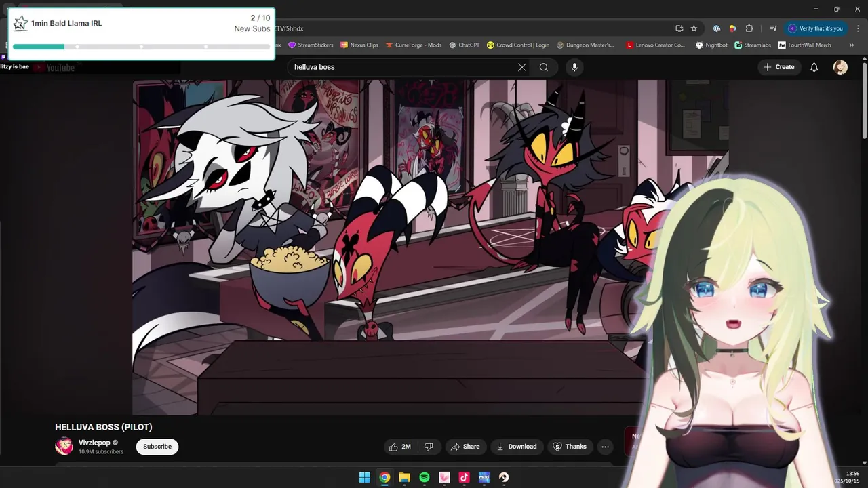Open the CurseForge - Mods bookmark

click(x=414, y=45)
